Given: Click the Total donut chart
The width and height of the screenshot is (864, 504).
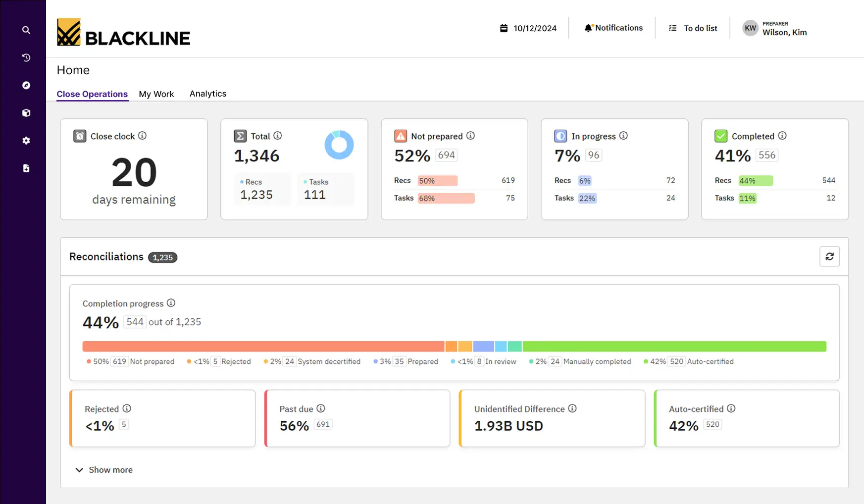Looking at the screenshot, I should 339,145.
